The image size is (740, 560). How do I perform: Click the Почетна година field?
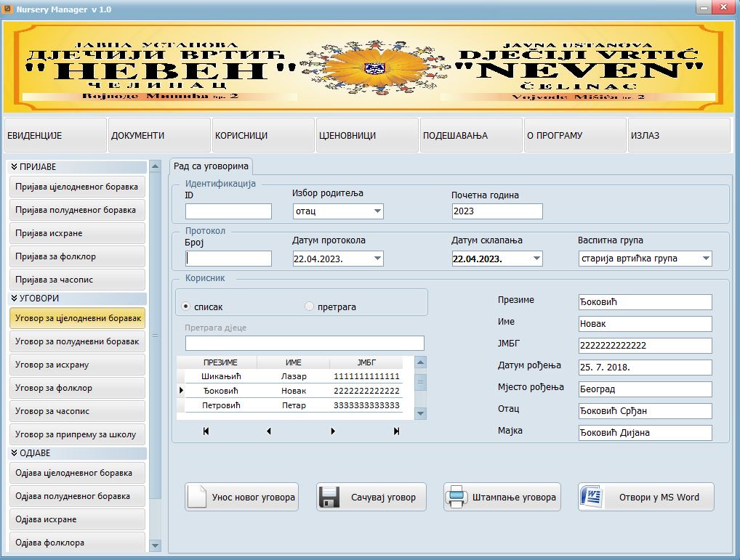497,211
